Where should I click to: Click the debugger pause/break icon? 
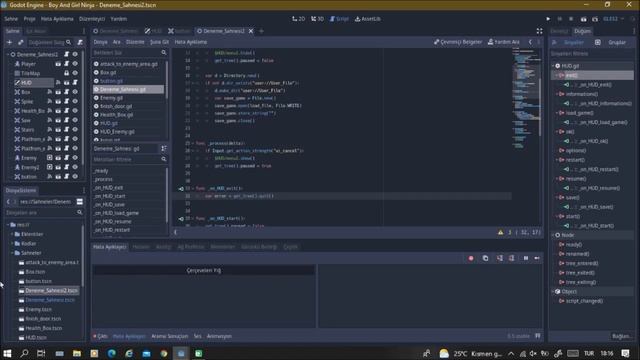point(526,258)
